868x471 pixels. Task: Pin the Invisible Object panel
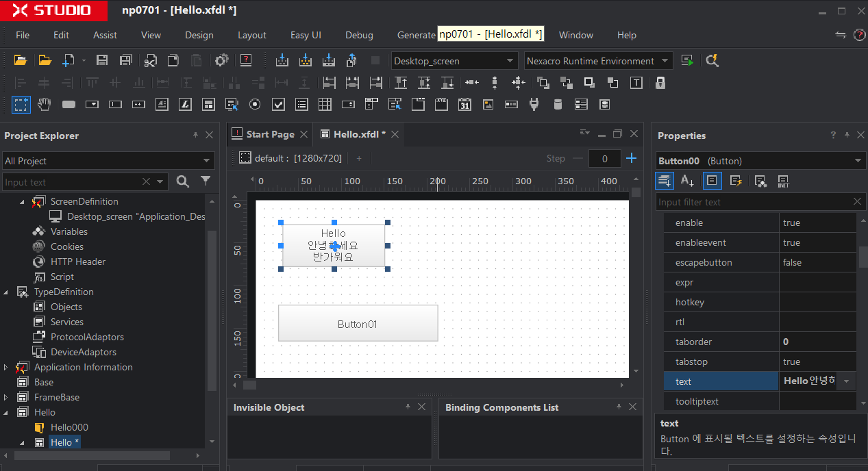[408, 407]
